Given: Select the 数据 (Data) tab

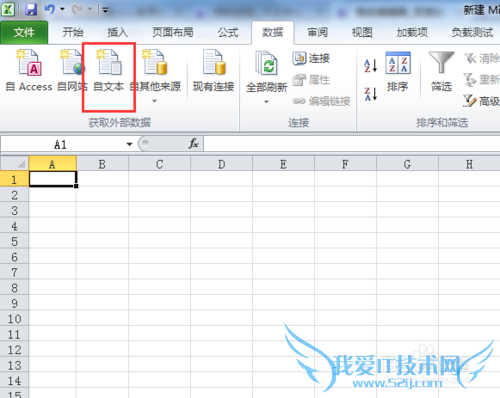Looking at the screenshot, I should [x=273, y=32].
